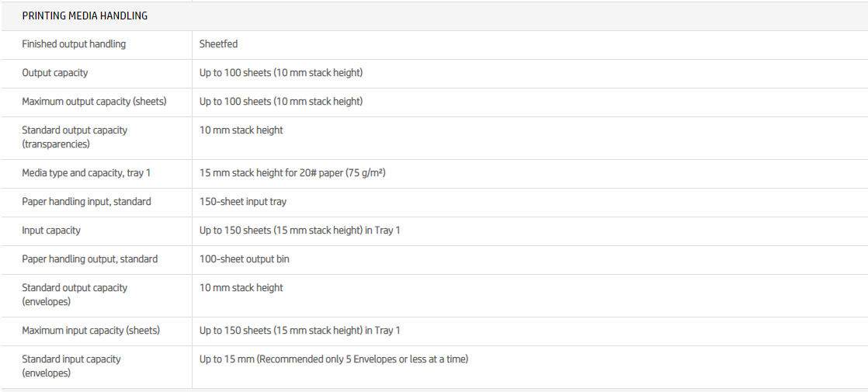Click the Output capacity row label

click(55, 73)
